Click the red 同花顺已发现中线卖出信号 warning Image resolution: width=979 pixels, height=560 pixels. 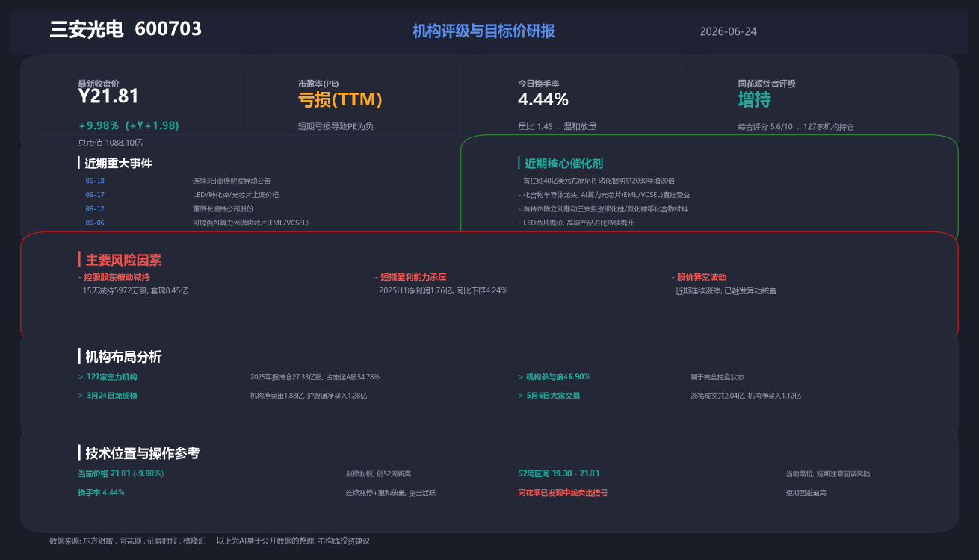coord(563,492)
